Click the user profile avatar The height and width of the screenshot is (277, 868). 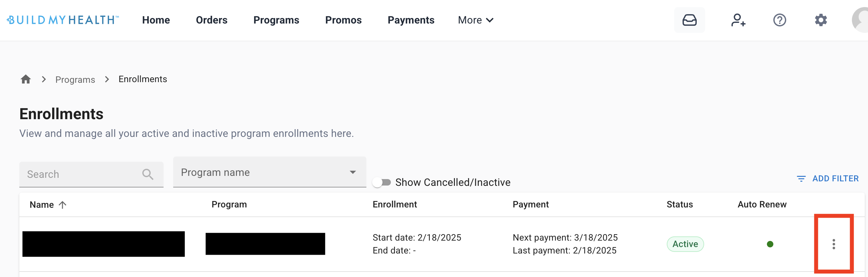coord(861,20)
